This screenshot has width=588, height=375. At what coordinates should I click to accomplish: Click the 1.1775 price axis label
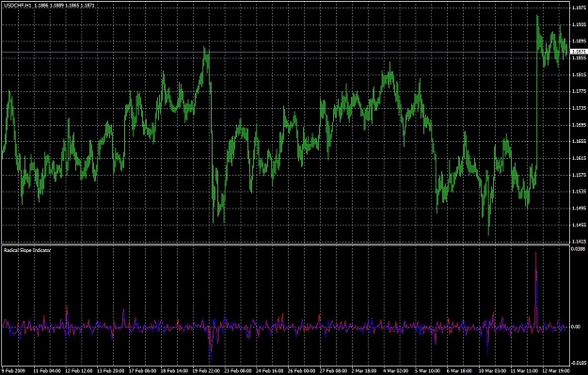tap(580, 91)
